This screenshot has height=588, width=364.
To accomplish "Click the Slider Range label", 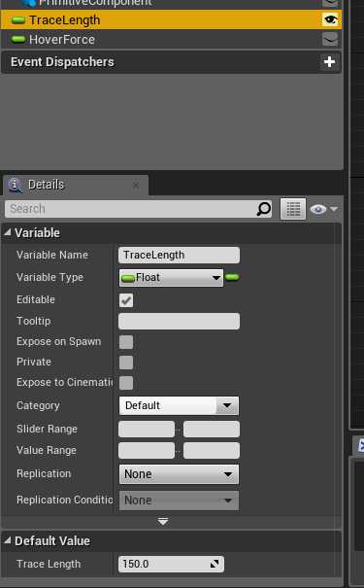I will click(48, 429).
